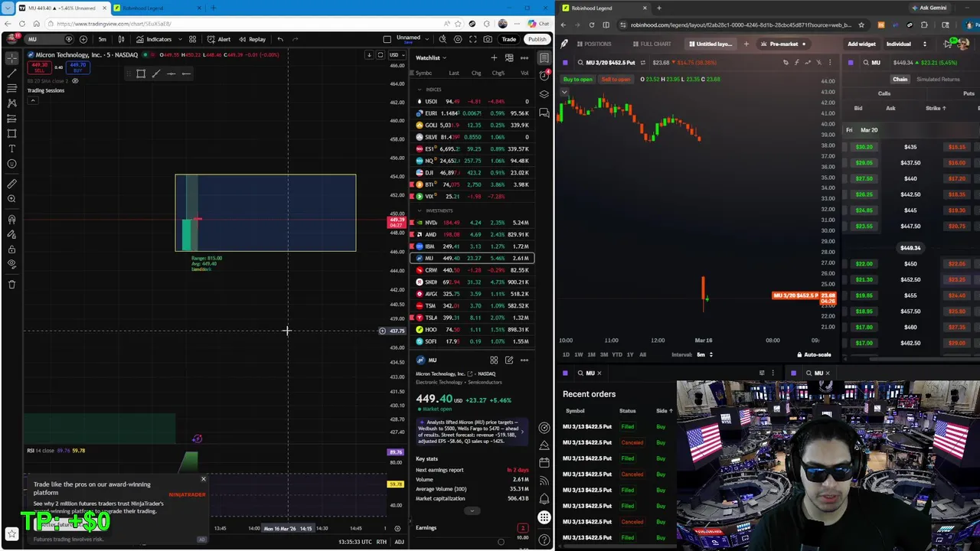Viewport: 980px width, 551px height.
Task: Select AMD row in watchlist
Action: tap(471, 234)
